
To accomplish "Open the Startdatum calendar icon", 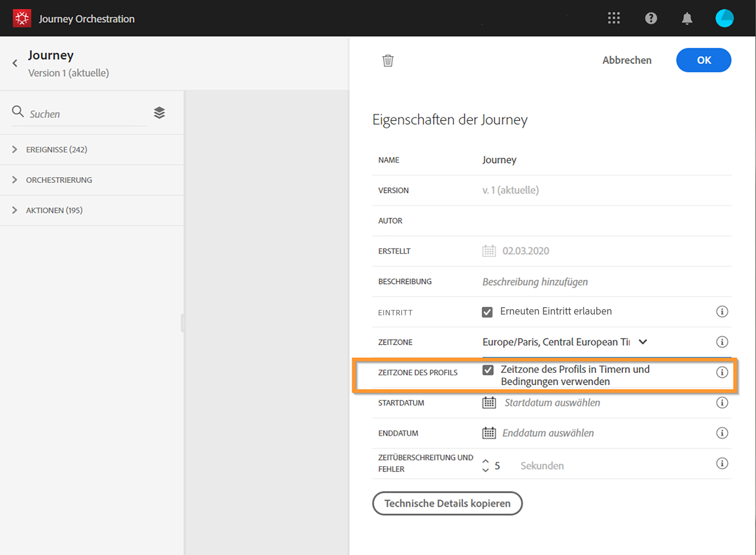I will tap(489, 403).
